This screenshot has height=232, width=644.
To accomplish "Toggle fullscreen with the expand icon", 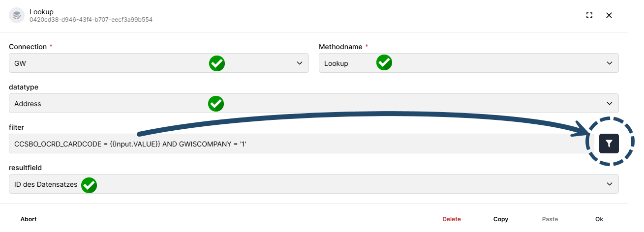I will tap(589, 15).
